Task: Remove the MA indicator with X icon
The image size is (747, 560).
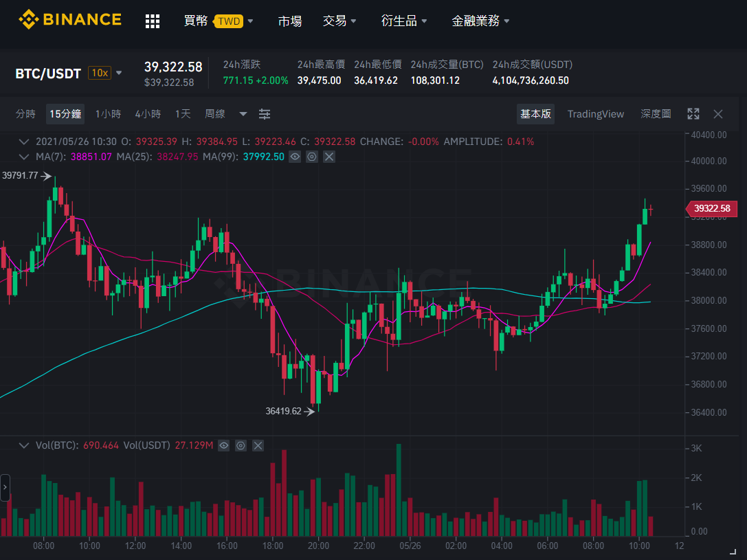Action: pyautogui.click(x=329, y=157)
